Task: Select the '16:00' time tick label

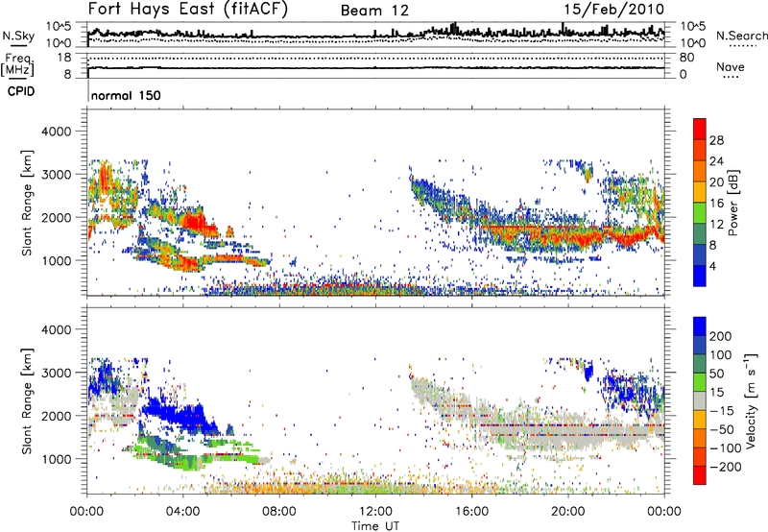Action: point(471,512)
